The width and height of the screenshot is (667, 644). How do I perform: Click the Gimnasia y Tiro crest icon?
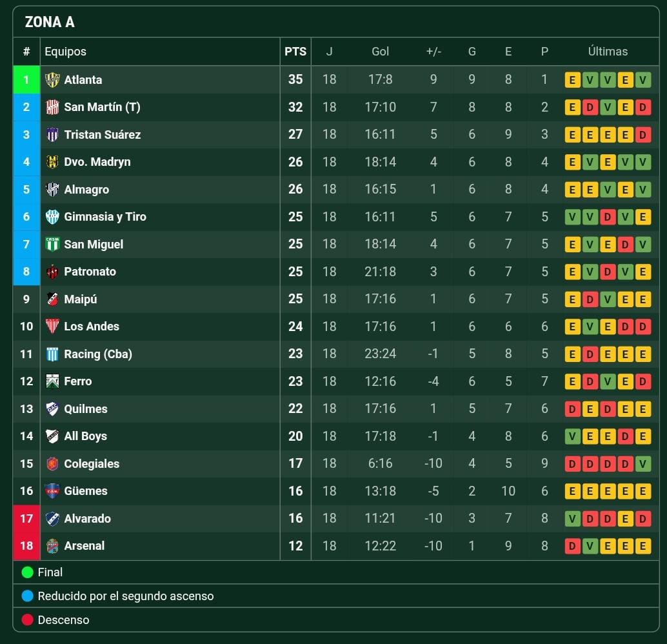click(x=52, y=217)
